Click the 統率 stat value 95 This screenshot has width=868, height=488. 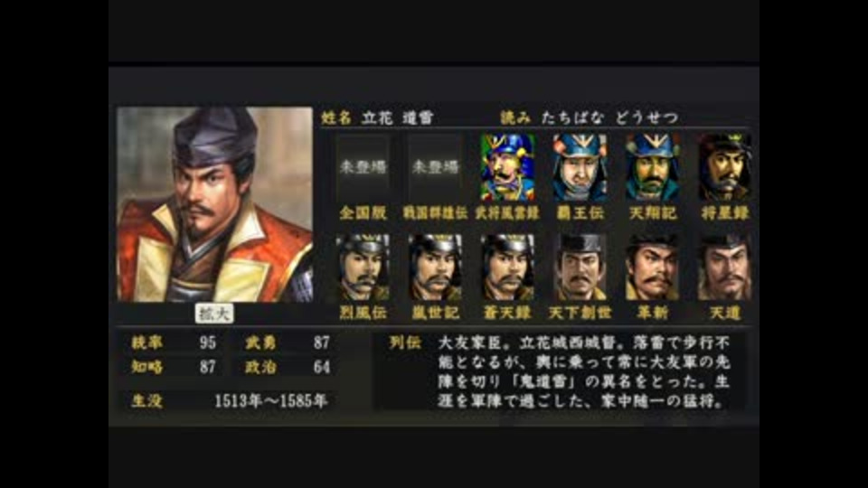point(208,343)
